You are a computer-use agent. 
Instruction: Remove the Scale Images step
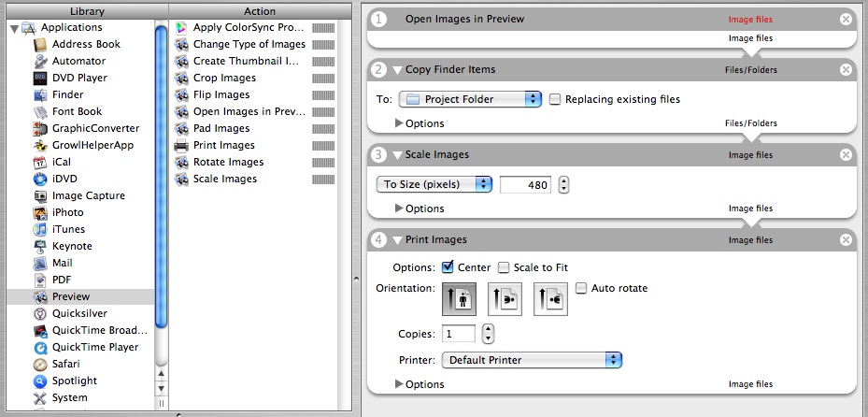point(846,155)
